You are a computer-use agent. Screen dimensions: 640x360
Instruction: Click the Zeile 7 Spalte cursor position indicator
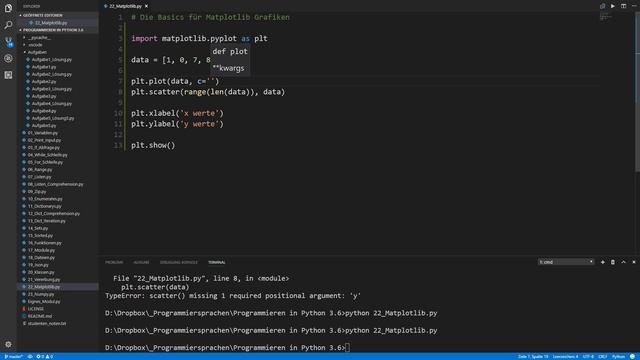pos(533,357)
